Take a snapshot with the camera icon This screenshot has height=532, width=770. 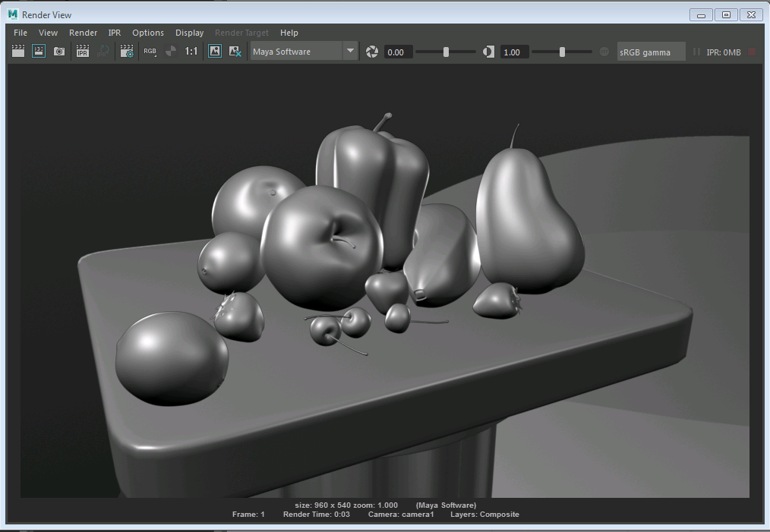click(x=58, y=51)
